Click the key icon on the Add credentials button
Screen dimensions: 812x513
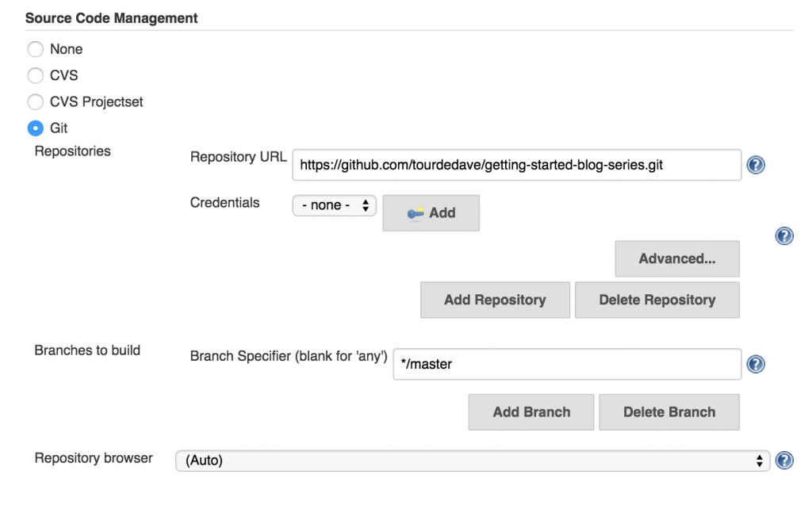[417, 212]
